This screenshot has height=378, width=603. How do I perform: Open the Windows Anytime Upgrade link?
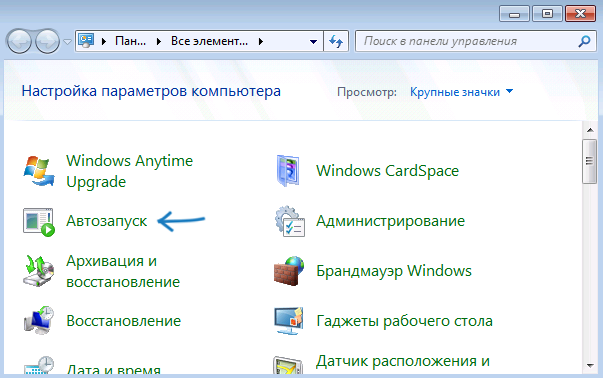[129, 171]
